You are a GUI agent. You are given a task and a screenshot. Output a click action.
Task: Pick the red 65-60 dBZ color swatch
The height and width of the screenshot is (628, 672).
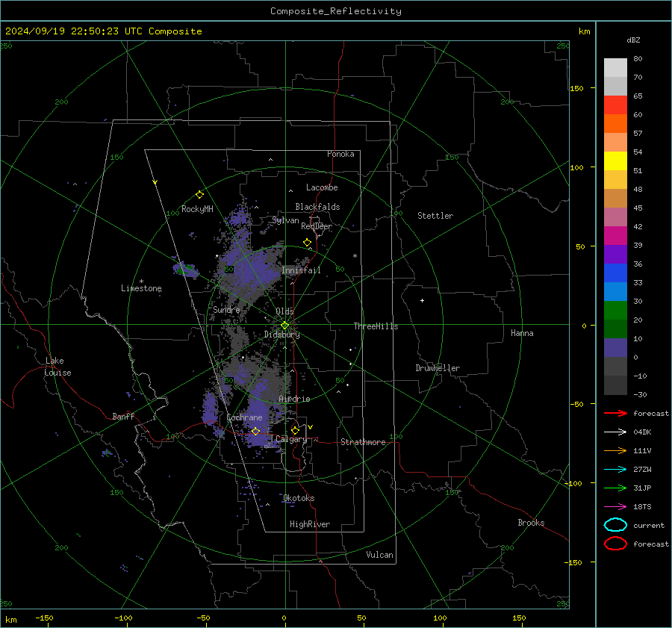[x=615, y=105]
